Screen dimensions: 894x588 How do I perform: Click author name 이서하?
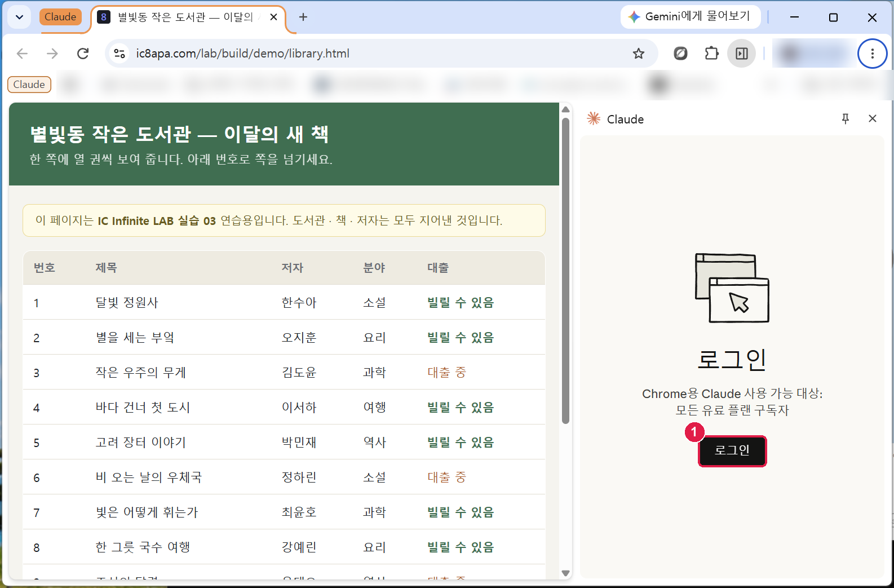[x=299, y=408]
